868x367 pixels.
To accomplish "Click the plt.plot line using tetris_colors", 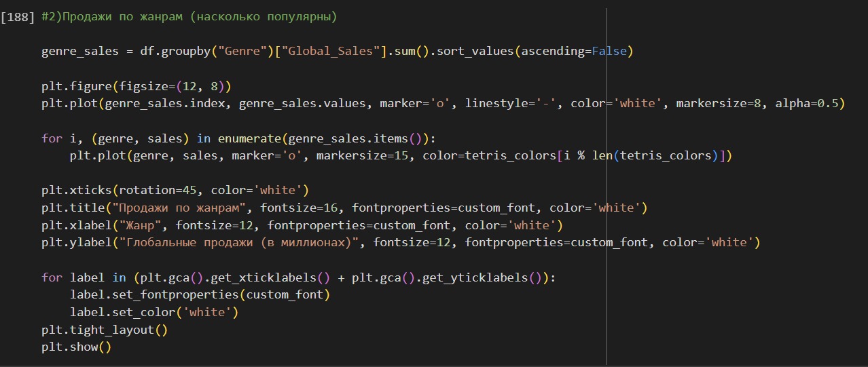I will [x=401, y=156].
